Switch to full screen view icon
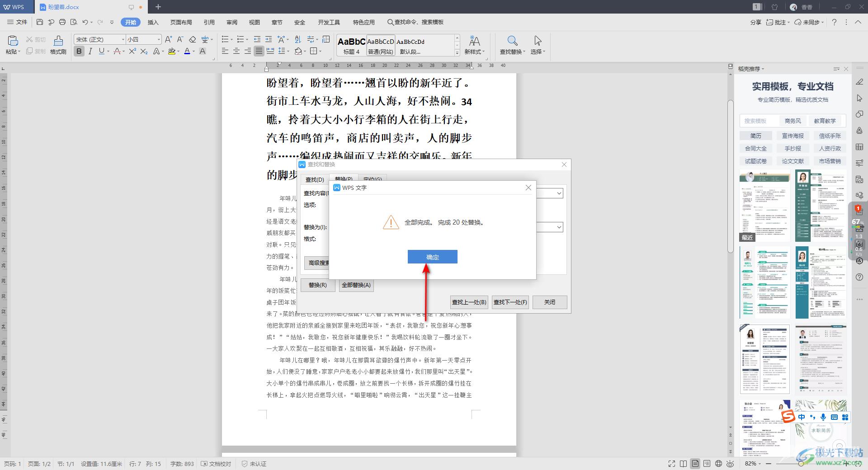The width and height of the screenshot is (868, 470). pos(672,464)
